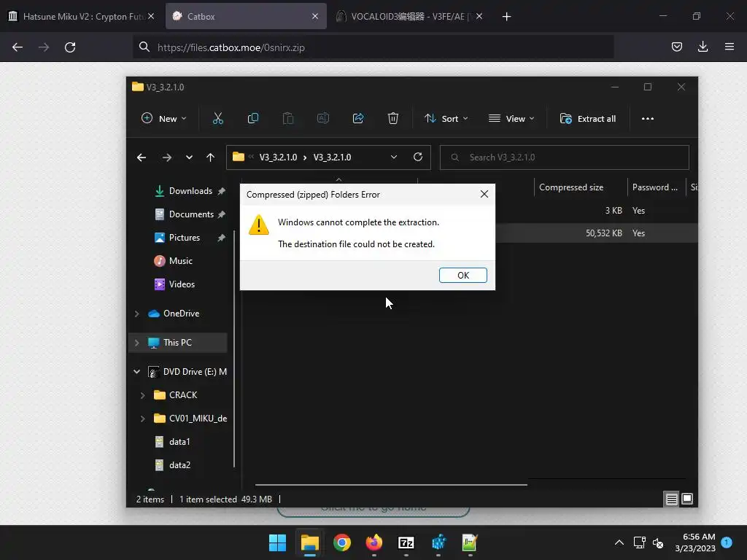This screenshot has width=747, height=560.
Task: Click the Paste clipboard icon
Action: click(287, 119)
